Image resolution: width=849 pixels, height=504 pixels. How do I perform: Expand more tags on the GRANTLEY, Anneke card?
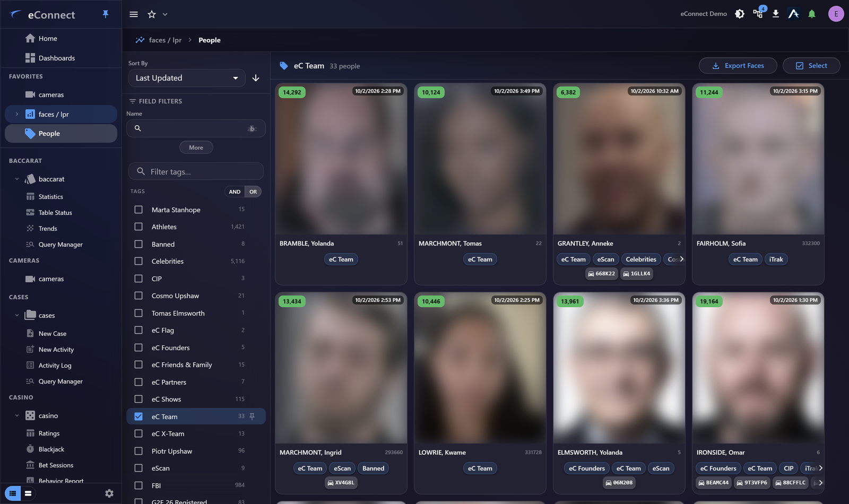[681, 259]
